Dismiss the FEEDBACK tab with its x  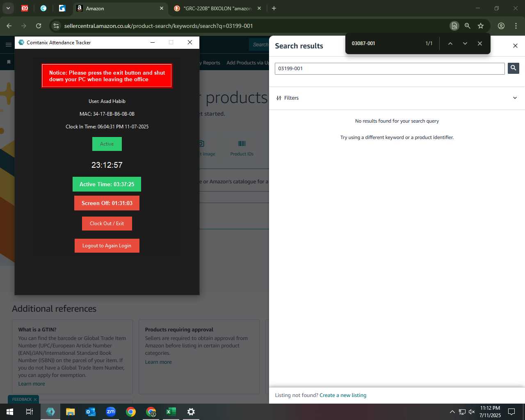click(35, 399)
